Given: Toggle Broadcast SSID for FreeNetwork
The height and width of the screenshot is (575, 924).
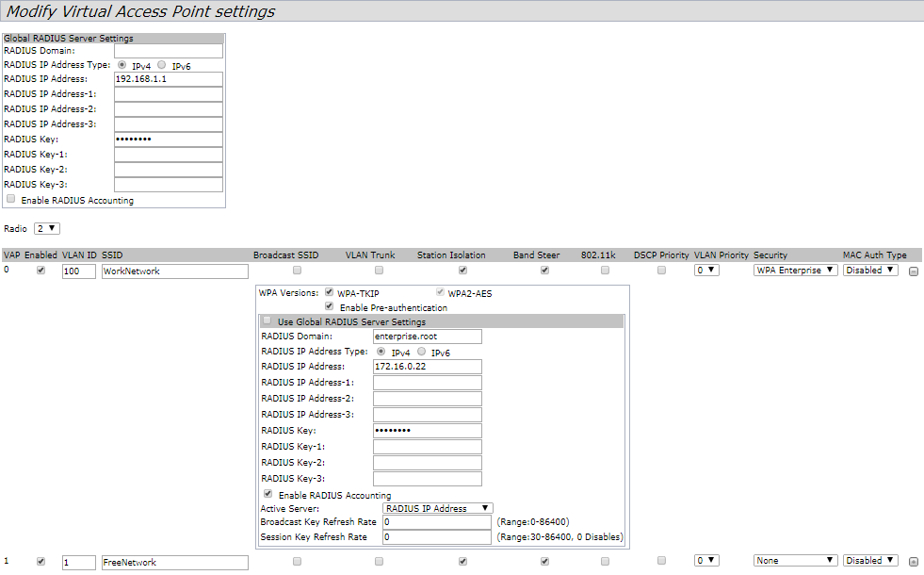Looking at the screenshot, I should click(297, 562).
